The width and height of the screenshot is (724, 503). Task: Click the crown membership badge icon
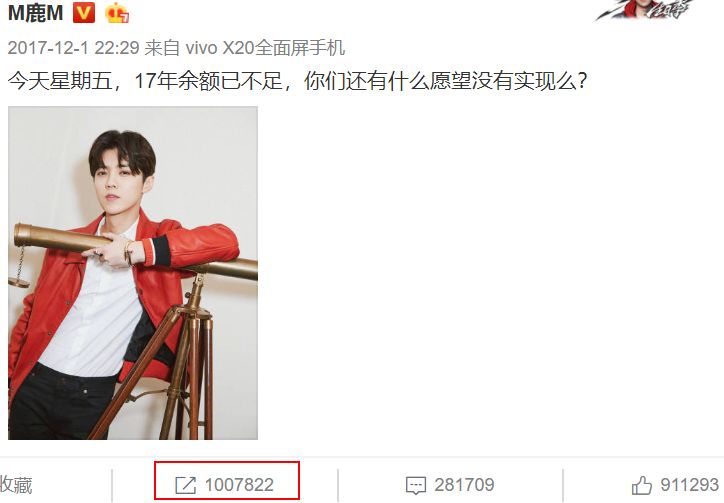(117, 13)
